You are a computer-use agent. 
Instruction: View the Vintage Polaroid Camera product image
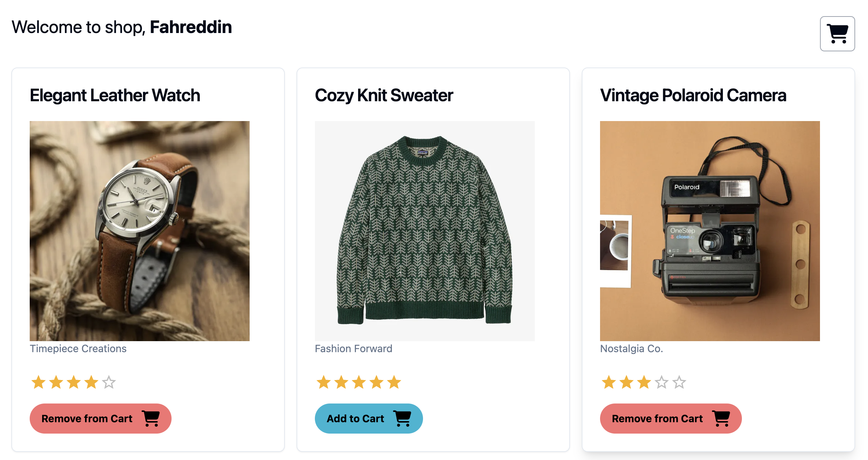click(x=710, y=230)
